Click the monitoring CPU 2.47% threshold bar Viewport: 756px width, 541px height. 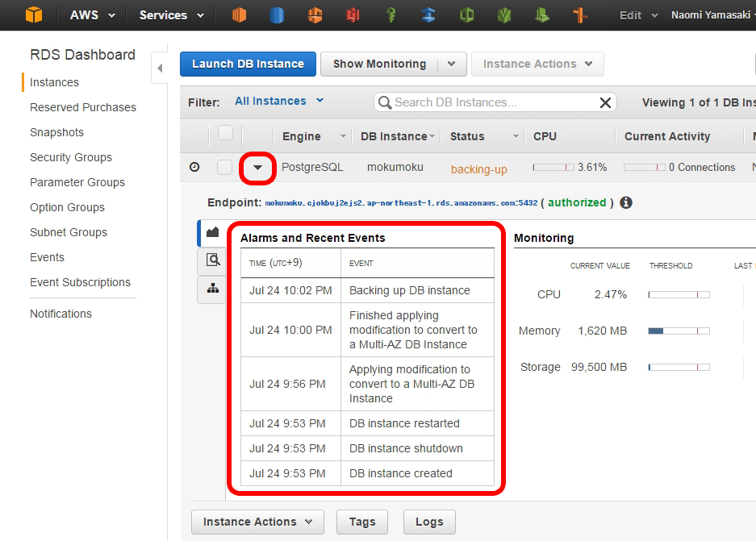pyautogui.click(x=679, y=295)
